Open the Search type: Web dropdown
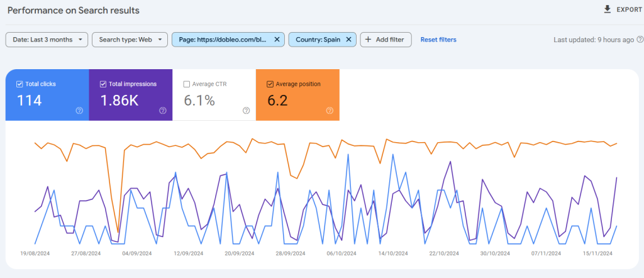644x278 pixels. point(130,40)
